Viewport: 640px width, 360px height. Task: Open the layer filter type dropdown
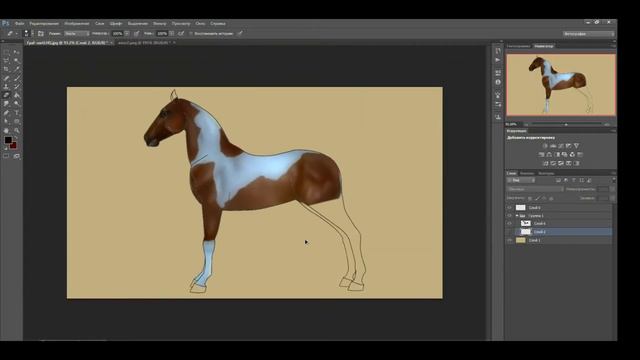point(521,180)
